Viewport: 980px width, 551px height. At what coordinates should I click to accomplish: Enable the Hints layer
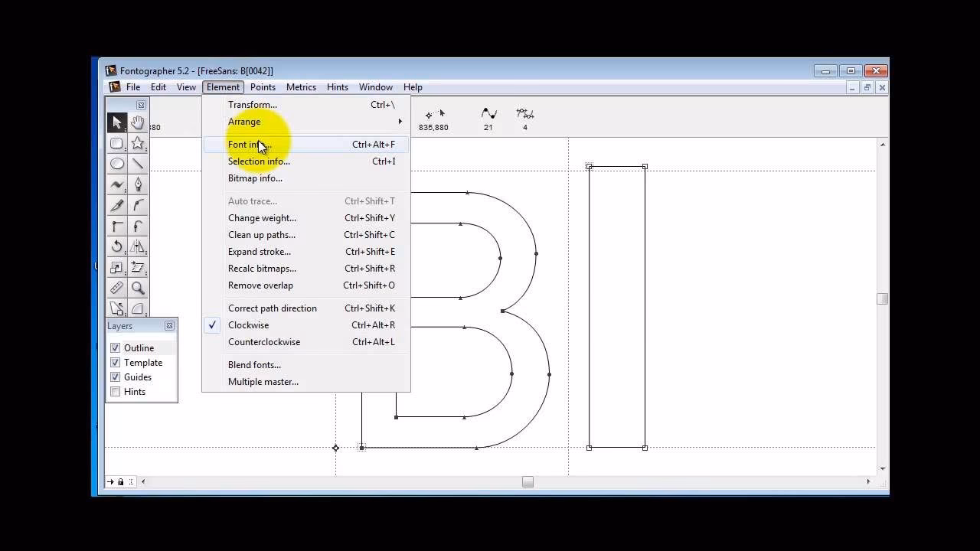point(116,392)
